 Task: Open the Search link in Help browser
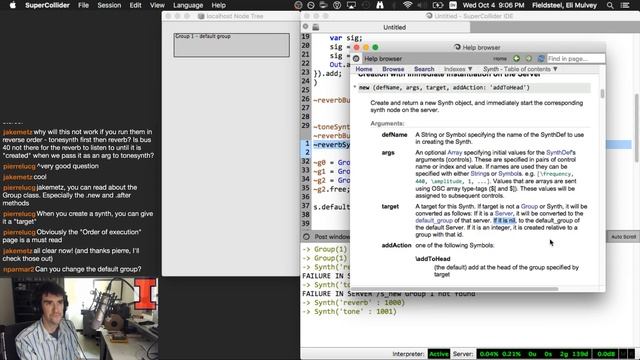click(x=424, y=69)
